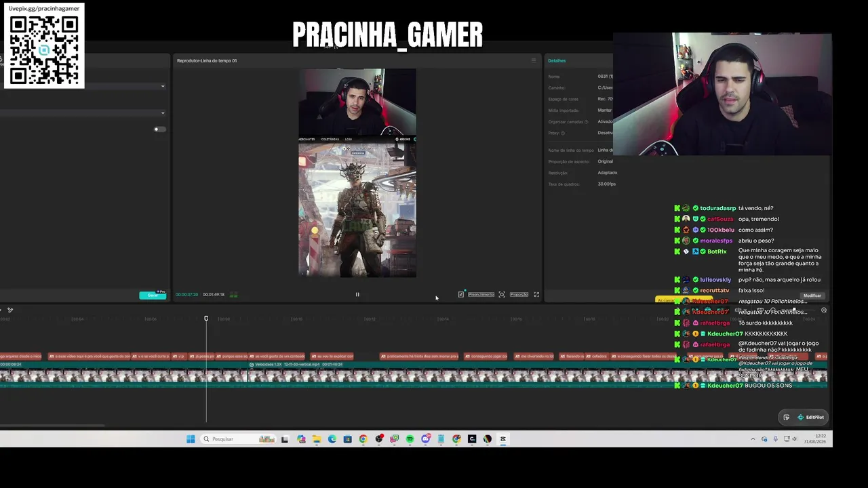Click the 30.00fps frame rate value
Viewport: 868px width, 488px height.
tap(607, 184)
